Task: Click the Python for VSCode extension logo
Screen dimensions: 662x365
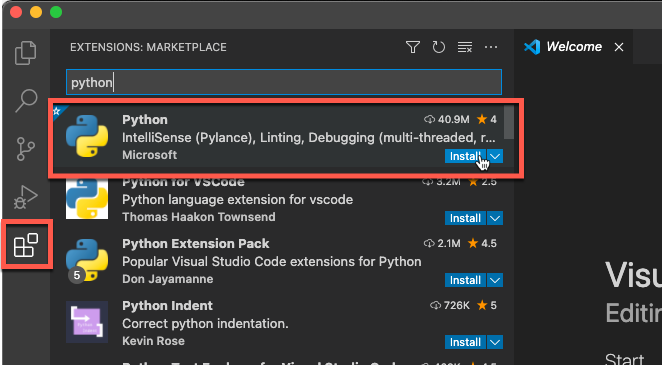Action: coord(87,198)
